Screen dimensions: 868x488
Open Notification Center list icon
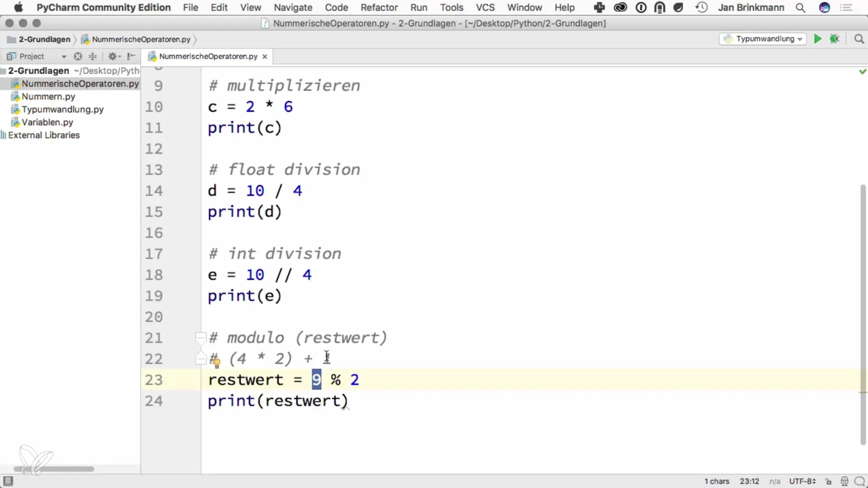846,7
